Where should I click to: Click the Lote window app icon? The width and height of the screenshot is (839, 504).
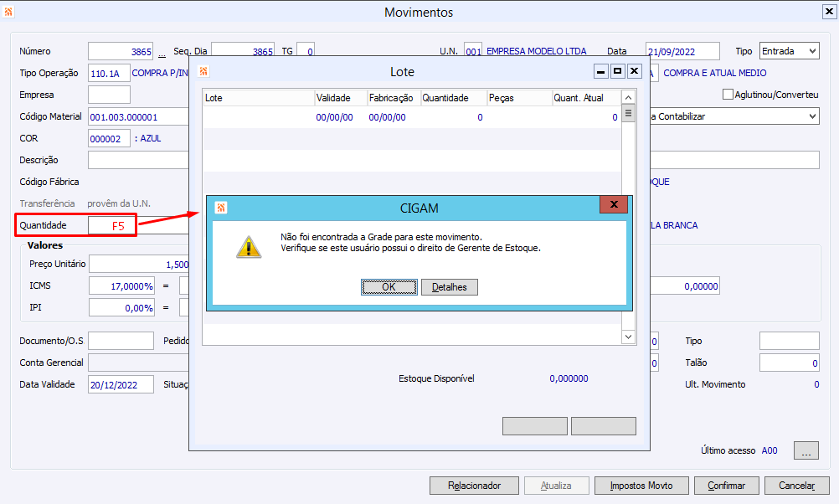point(203,71)
